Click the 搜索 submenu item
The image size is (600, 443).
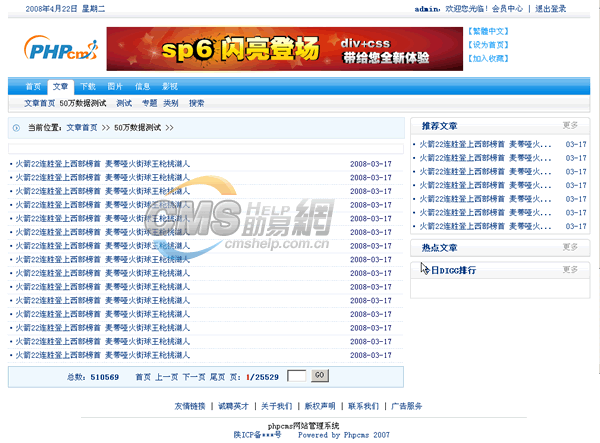coord(197,103)
